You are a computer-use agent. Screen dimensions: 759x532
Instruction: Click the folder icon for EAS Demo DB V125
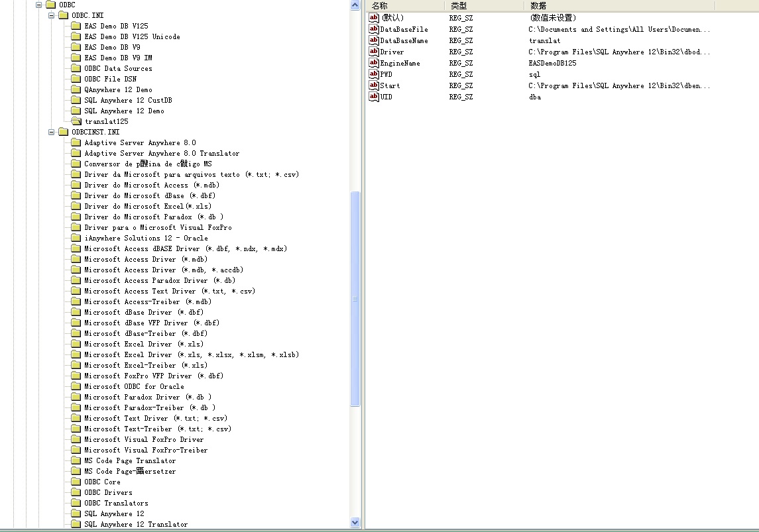pos(76,26)
